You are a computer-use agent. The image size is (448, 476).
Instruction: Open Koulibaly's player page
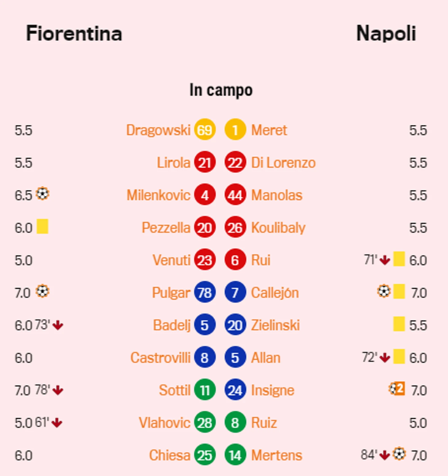[x=278, y=228]
